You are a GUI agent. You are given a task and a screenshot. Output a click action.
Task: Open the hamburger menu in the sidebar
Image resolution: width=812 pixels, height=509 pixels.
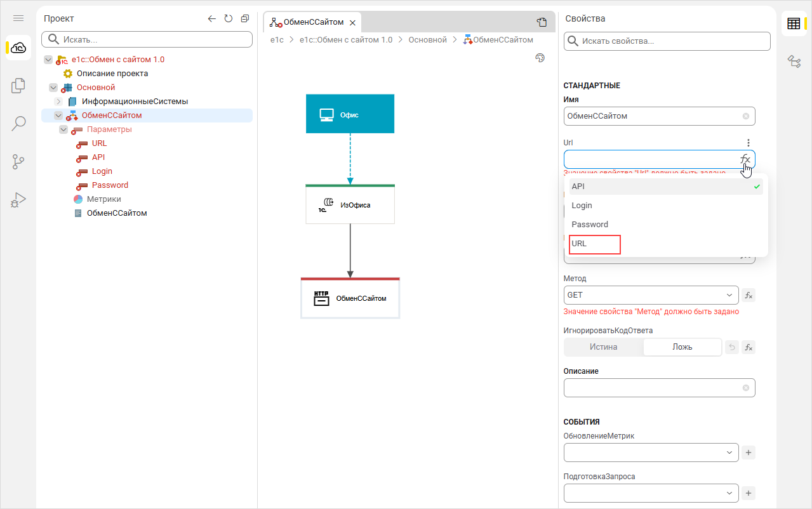click(18, 19)
